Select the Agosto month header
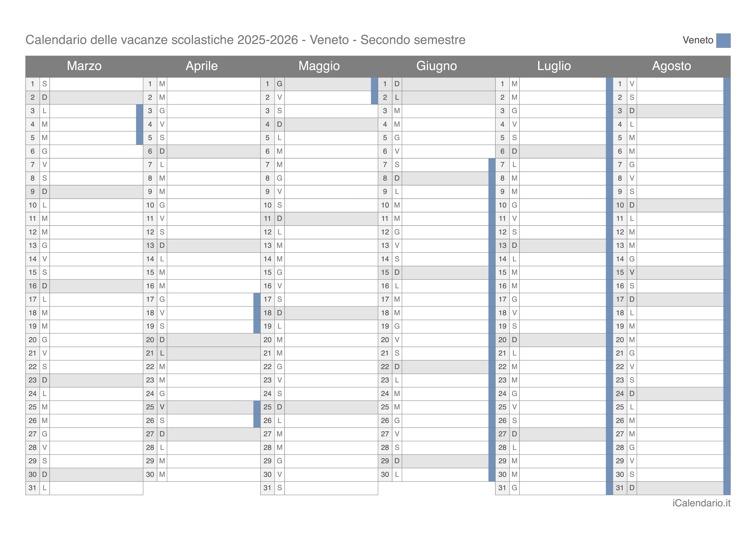 tap(671, 66)
